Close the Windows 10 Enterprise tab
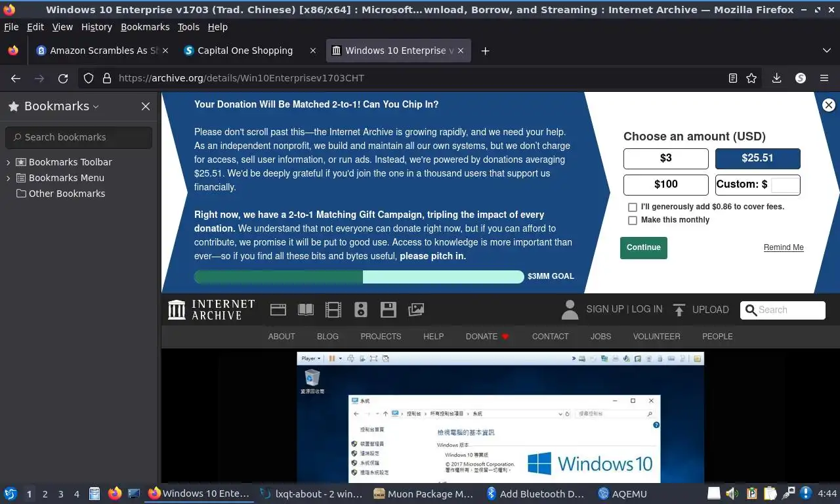The width and height of the screenshot is (840, 504). tap(461, 51)
